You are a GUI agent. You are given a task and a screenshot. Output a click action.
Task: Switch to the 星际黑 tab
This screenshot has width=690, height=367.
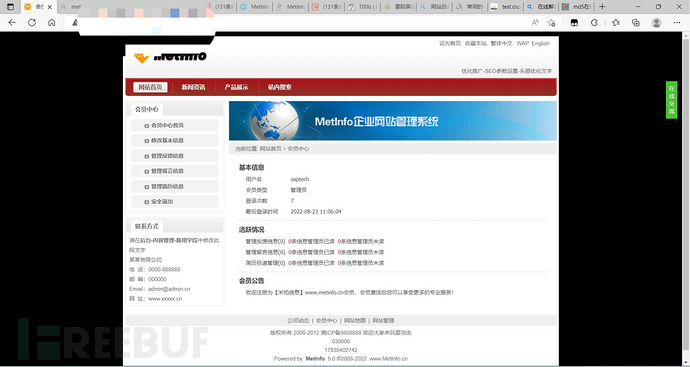click(x=398, y=7)
